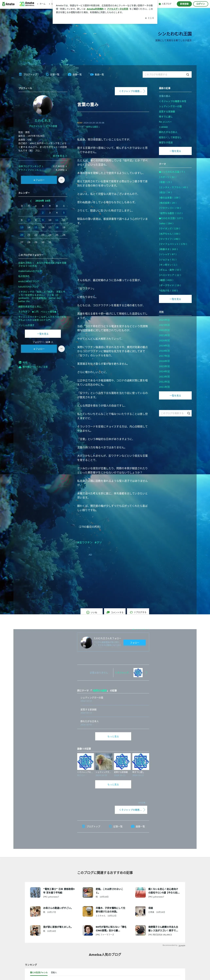Click 一覧を見る under followed blogs
The width and height of the screenshot is (210, 980).
43,334
